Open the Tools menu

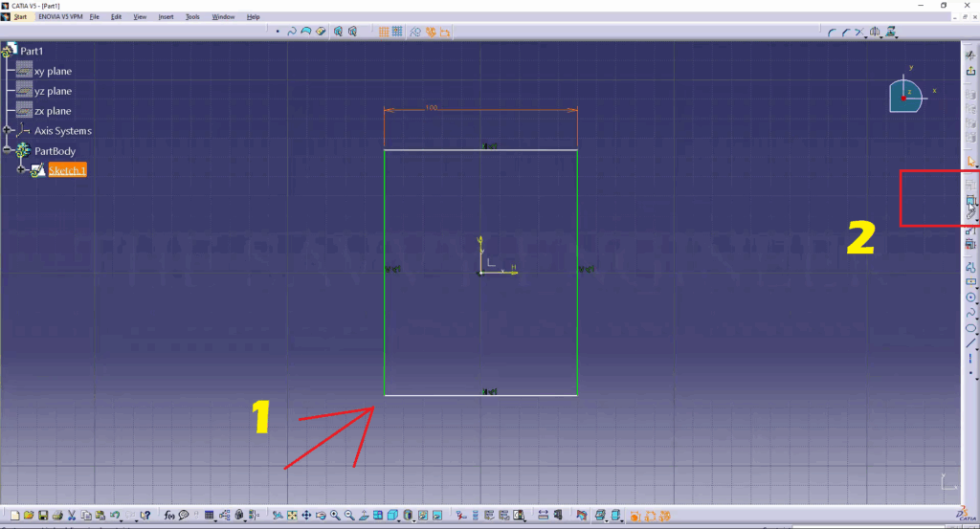pyautogui.click(x=192, y=17)
